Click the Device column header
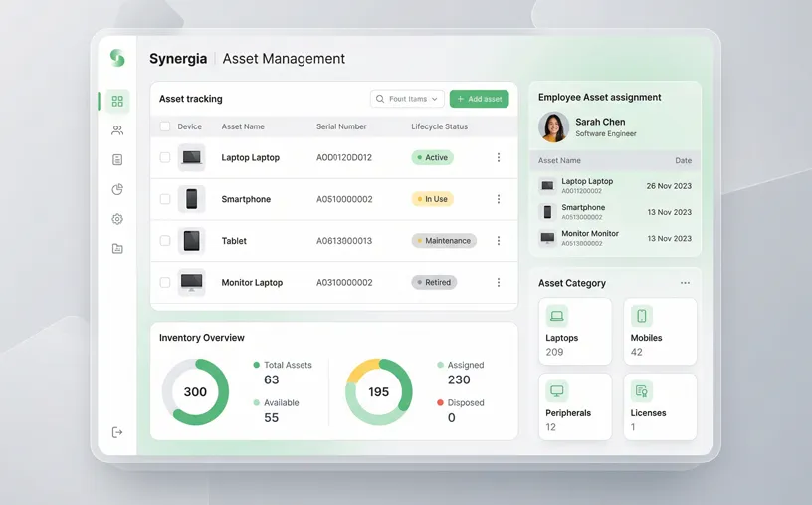The height and width of the screenshot is (505, 812). 189,126
